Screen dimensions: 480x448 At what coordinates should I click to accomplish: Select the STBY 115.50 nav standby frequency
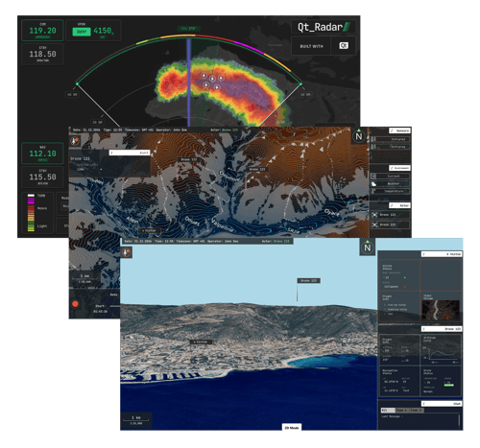tap(42, 177)
